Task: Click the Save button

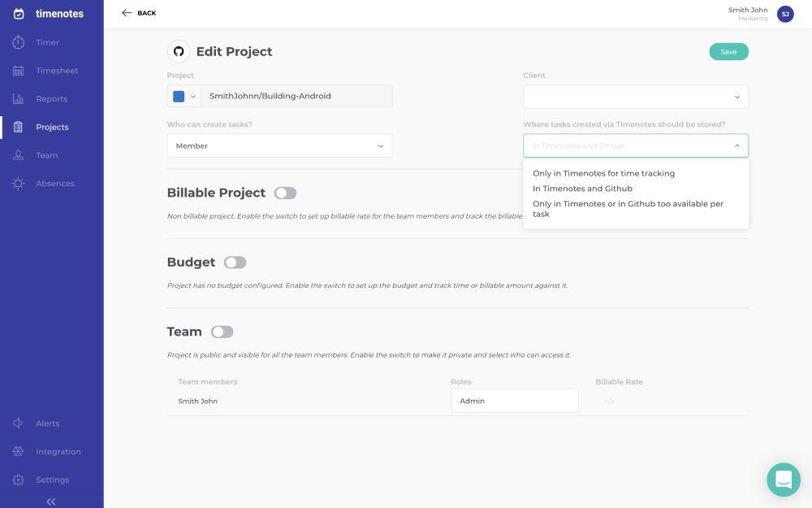Action: (728, 52)
